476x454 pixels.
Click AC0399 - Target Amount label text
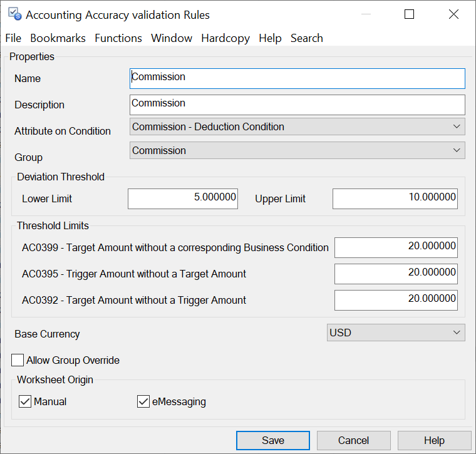[x=175, y=247]
